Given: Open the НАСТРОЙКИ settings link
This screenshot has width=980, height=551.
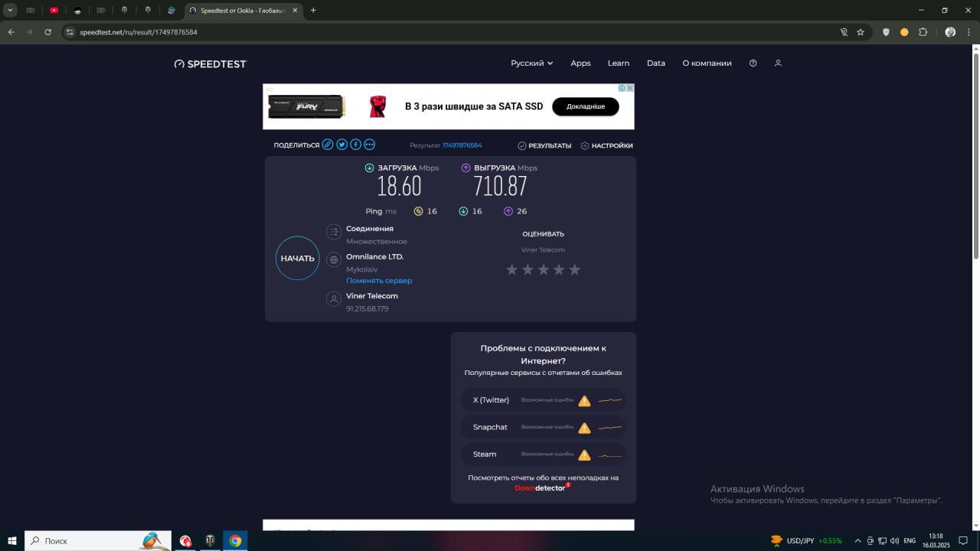Looking at the screenshot, I should tap(607, 145).
